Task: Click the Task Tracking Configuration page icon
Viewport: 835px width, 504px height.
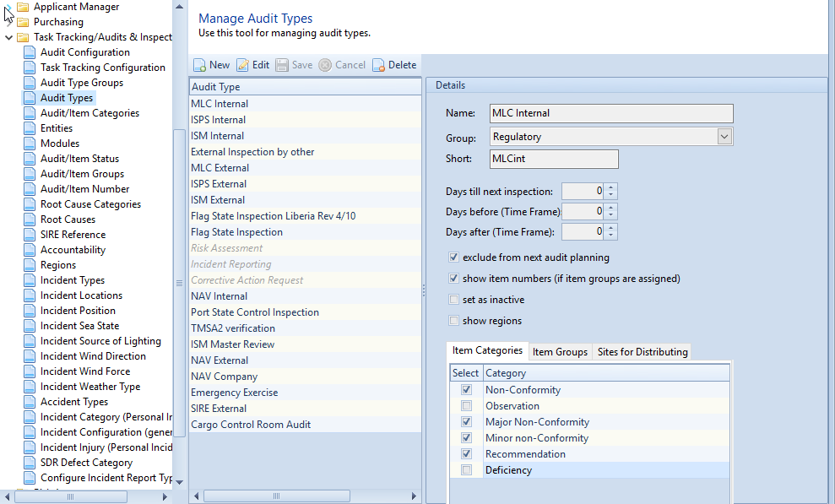Action: click(x=30, y=68)
